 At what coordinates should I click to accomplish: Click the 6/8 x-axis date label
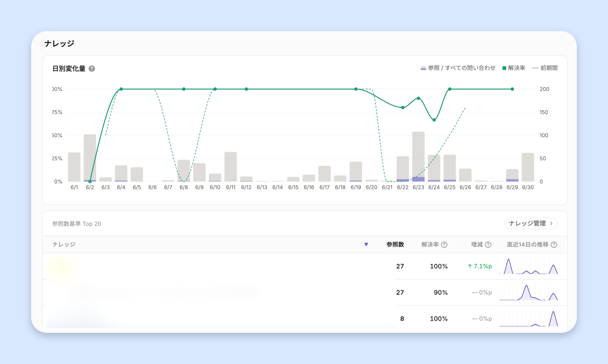click(x=184, y=187)
